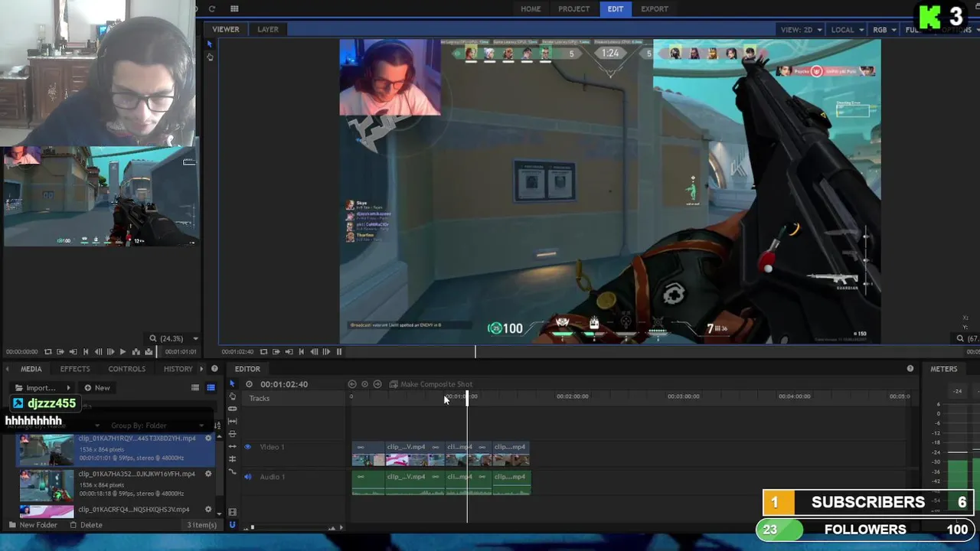
Task: Open the trimmer zoom percentage dropdown
Action: [x=195, y=338]
